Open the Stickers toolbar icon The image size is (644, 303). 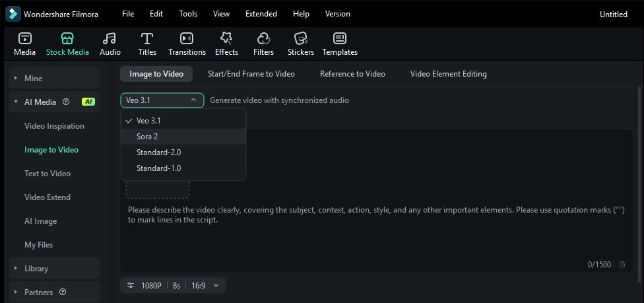pyautogui.click(x=301, y=44)
